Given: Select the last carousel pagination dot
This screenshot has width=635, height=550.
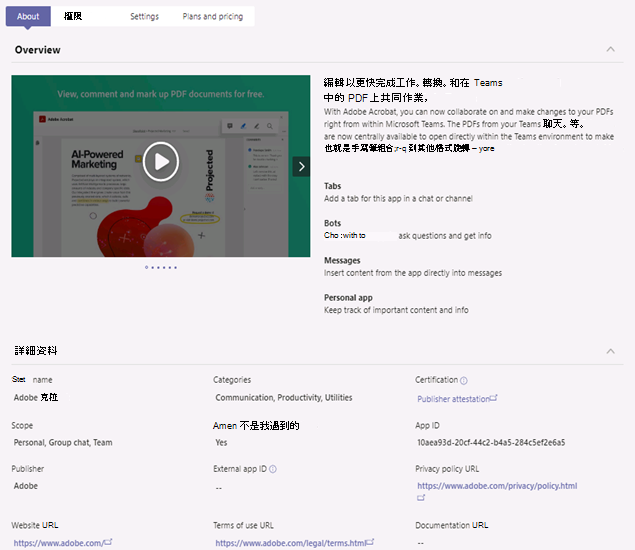Looking at the screenshot, I should click(x=175, y=267).
